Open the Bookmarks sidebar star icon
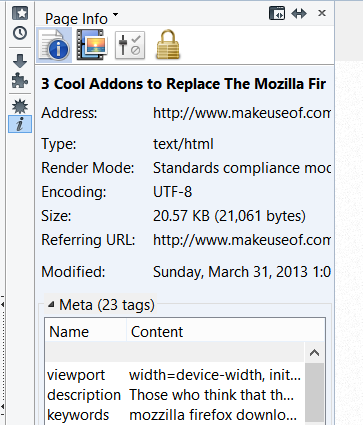Viewport: 363px width, 425px height. [20, 13]
